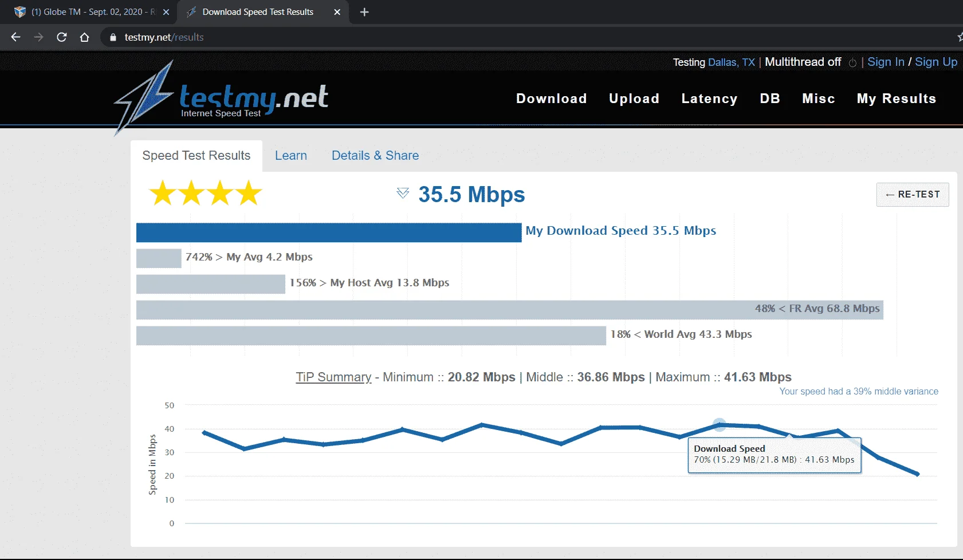The image size is (963, 560).
Task: Click the padlock site security icon
Action: click(x=113, y=37)
